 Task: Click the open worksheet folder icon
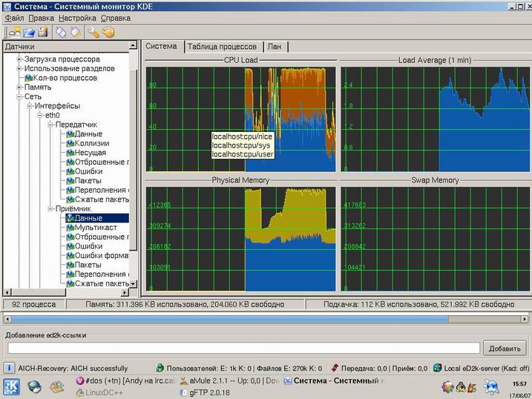click(29, 32)
